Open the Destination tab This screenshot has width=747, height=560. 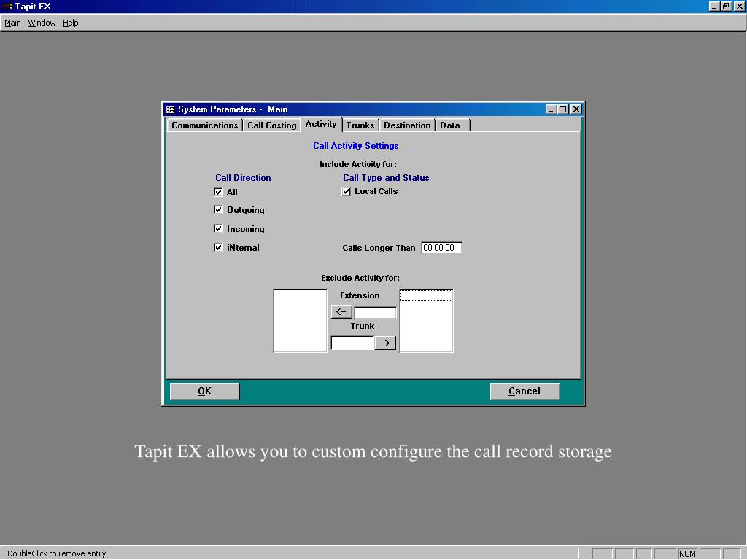click(x=407, y=125)
